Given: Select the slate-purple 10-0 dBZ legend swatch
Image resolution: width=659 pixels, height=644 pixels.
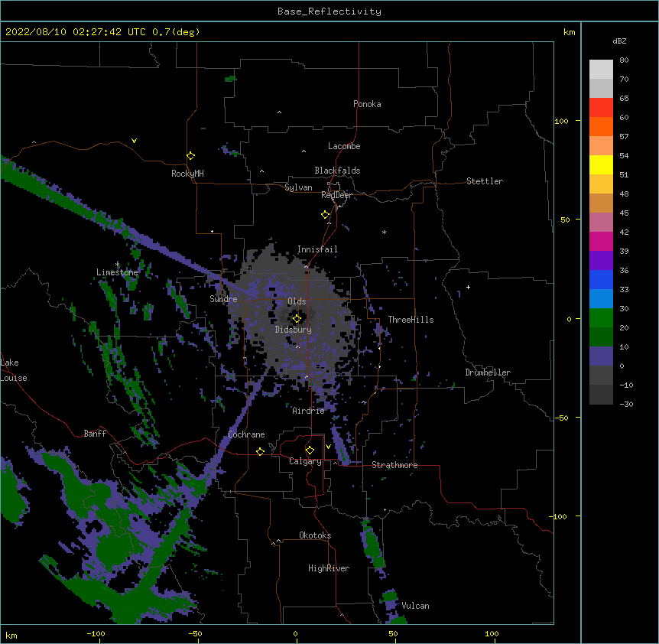Looking at the screenshot, I should [x=601, y=356].
